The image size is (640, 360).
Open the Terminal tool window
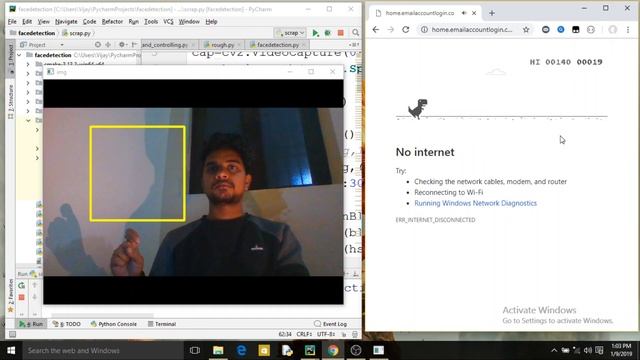tap(162, 324)
